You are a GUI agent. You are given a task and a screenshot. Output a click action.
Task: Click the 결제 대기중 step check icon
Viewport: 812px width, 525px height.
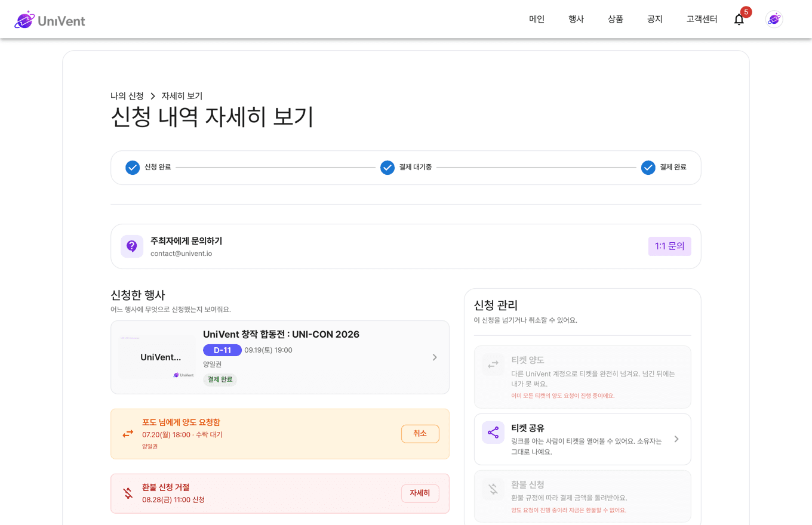pyautogui.click(x=387, y=168)
